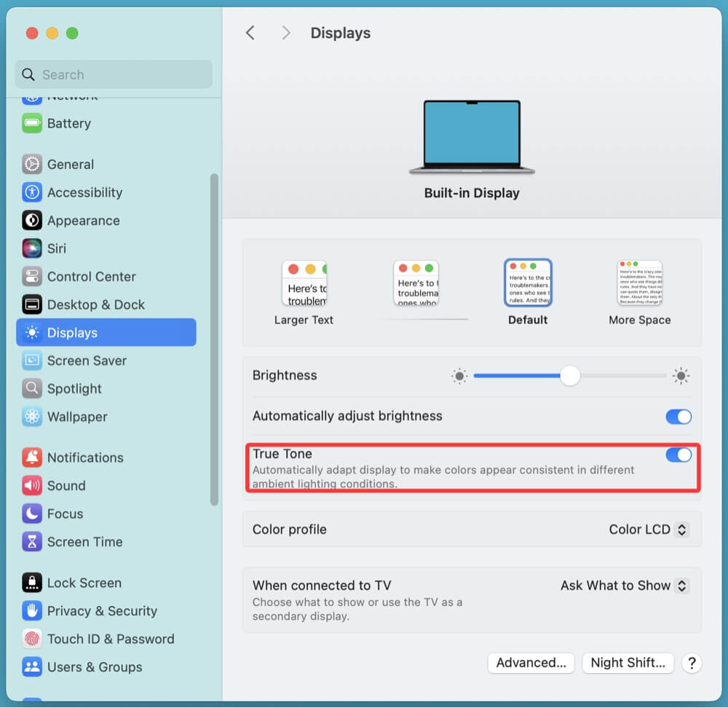Open the Color profile dropdown
Viewport: 728px width, 708px height.
(x=647, y=530)
